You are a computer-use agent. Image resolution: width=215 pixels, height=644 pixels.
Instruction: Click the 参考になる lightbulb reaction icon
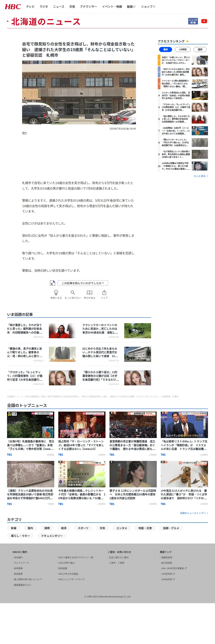pos(56,293)
